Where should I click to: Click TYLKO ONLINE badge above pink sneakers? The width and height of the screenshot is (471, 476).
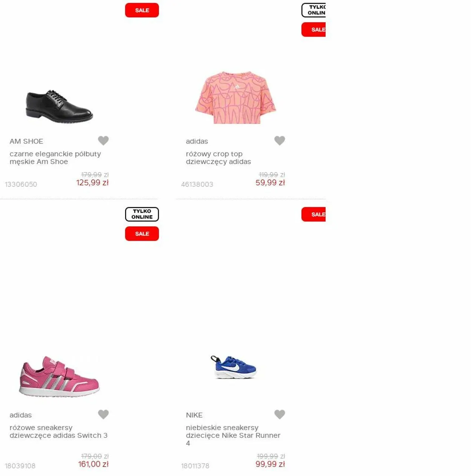(142, 214)
